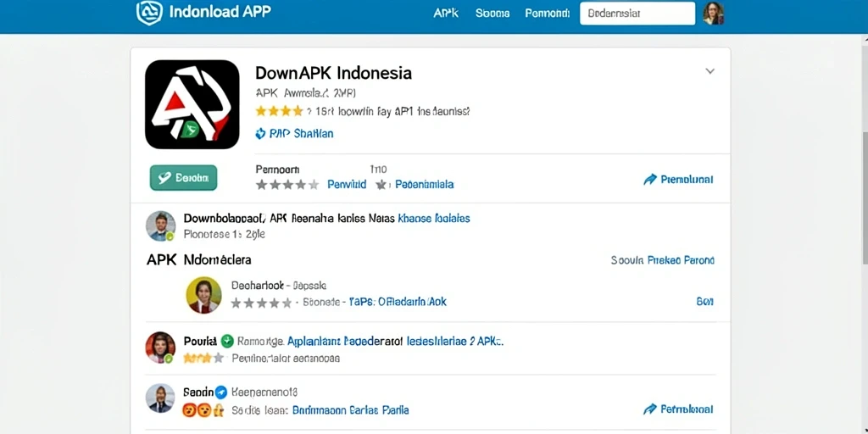
Task: Open the RAP Shatilan link
Action: coord(301,133)
